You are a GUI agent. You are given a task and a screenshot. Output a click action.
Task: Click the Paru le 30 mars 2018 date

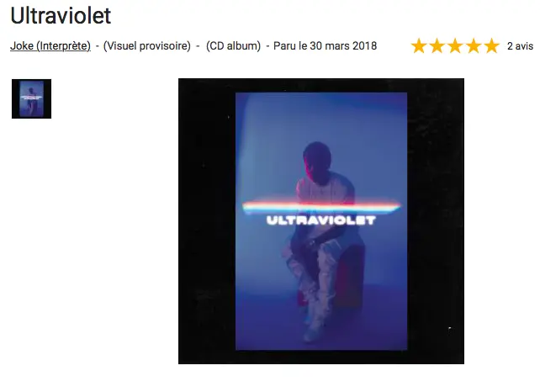(x=326, y=45)
